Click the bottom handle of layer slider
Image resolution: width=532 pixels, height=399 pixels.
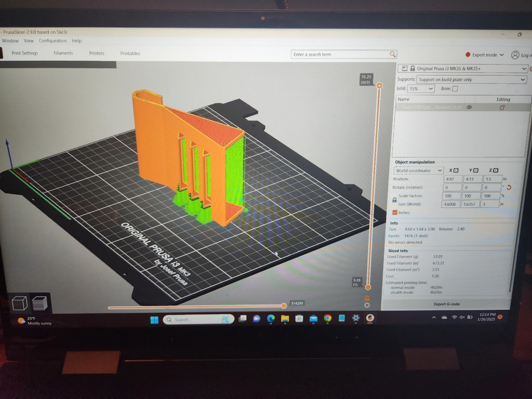[368, 287]
